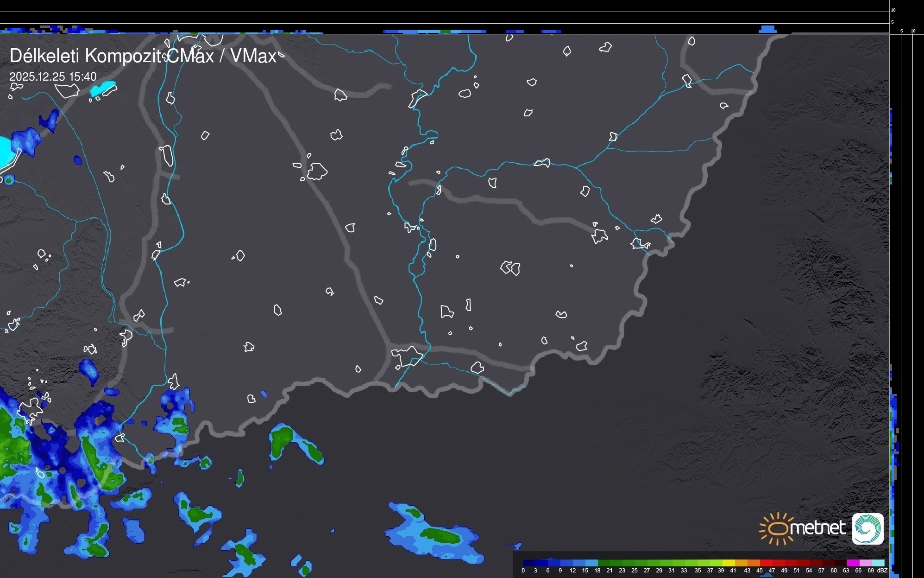Click the darkest blue 0 dBZ swatch
Viewport: 924px width, 578px height.
[529, 563]
